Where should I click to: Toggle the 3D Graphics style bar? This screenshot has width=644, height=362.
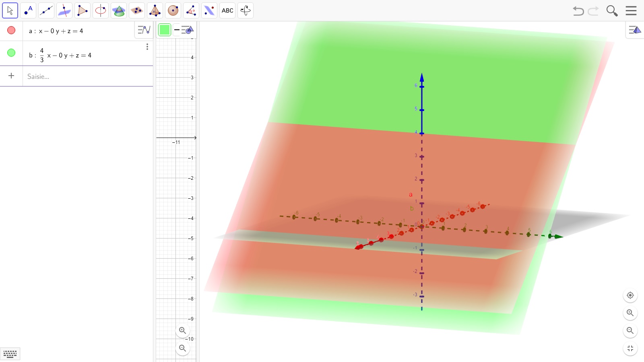pyautogui.click(x=635, y=30)
